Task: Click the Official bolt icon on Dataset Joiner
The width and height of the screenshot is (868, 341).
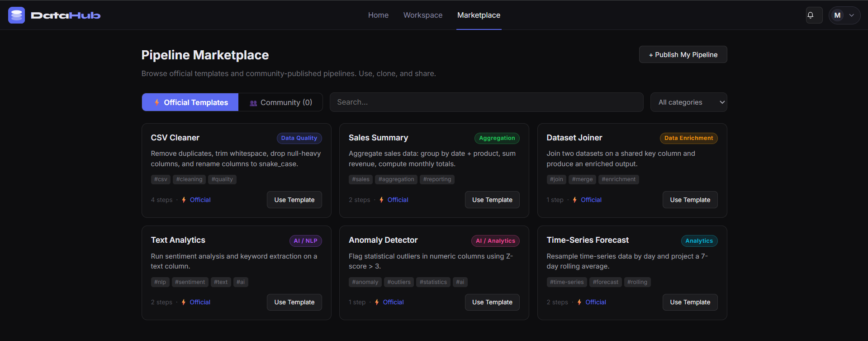Action: point(574,200)
